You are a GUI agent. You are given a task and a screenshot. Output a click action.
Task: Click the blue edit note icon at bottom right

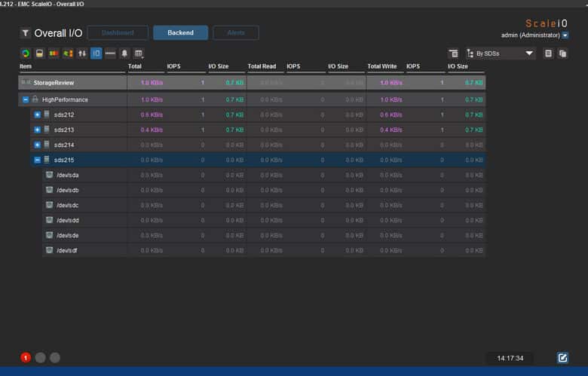point(562,358)
